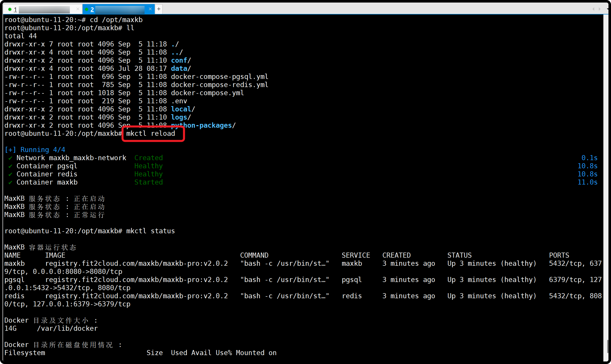The width and height of the screenshot is (611, 364).
Task: Click the 'total 44' line
Action: pos(21,36)
